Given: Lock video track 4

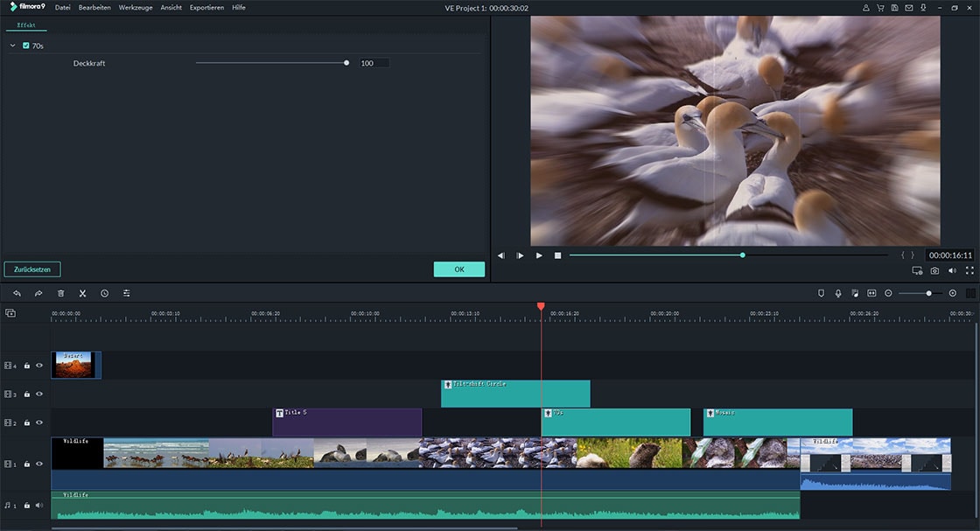Looking at the screenshot, I should click(x=27, y=366).
